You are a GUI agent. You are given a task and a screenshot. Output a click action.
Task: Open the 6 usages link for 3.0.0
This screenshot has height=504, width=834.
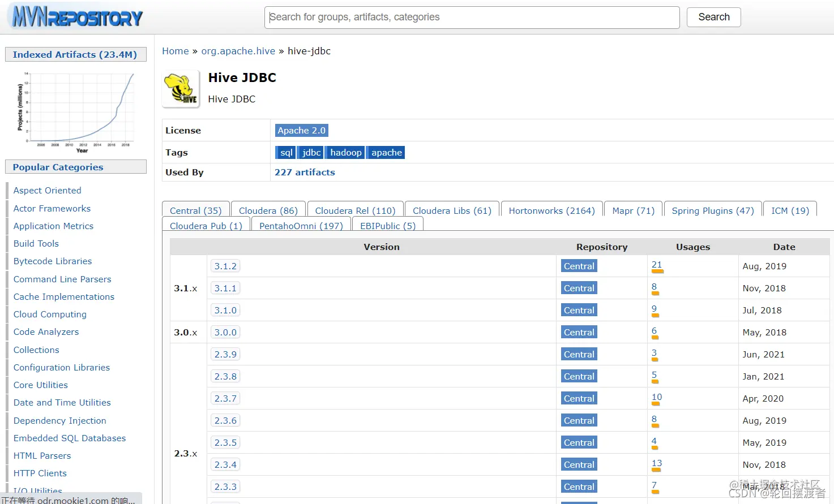654,331
